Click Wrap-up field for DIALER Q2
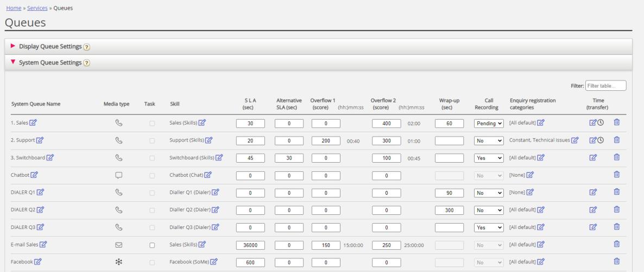The height and width of the screenshot is (272, 644). 449,211
